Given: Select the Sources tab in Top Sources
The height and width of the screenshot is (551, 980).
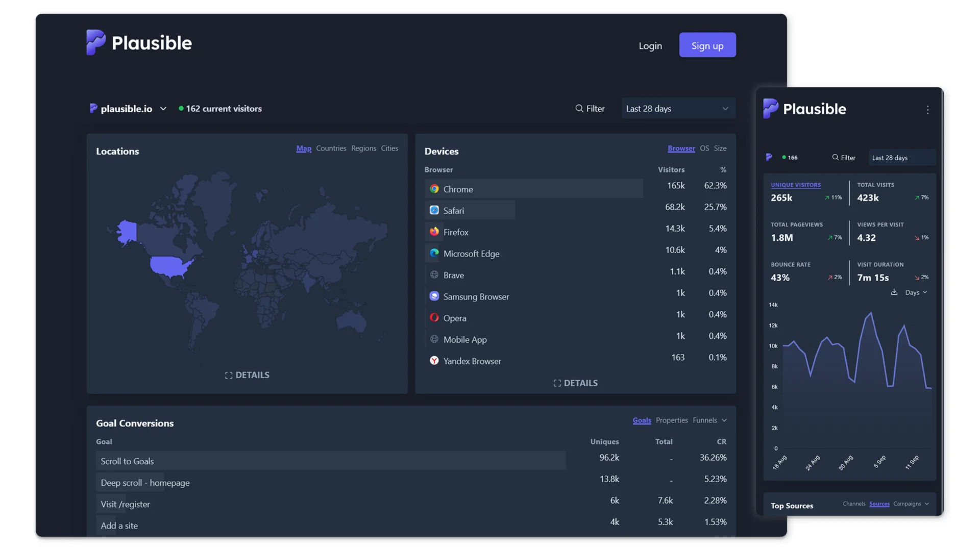Looking at the screenshot, I should pos(879,504).
